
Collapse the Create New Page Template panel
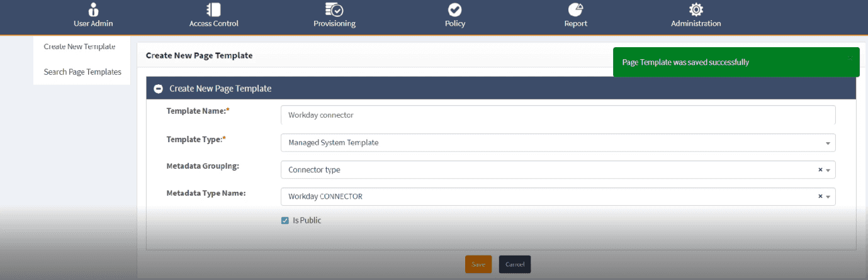pyautogui.click(x=159, y=89)
